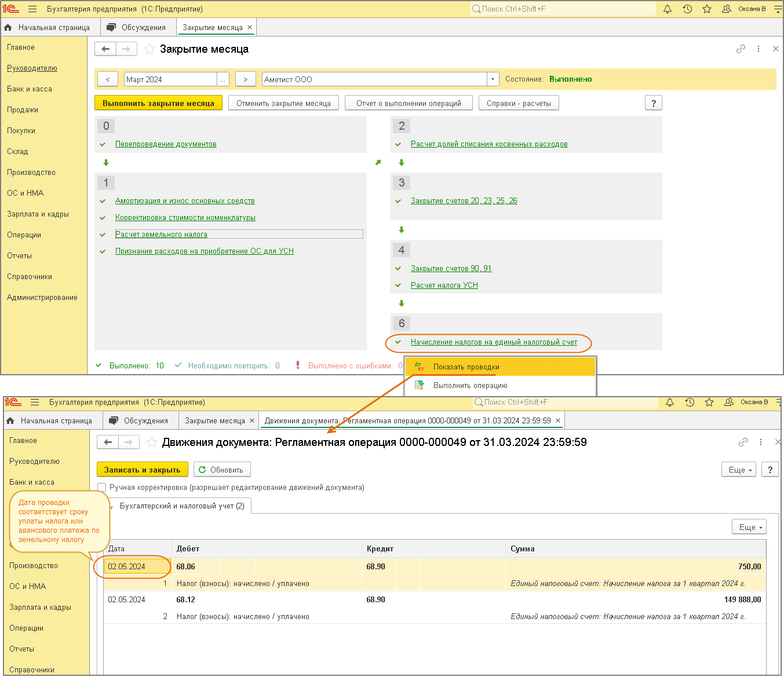Open period picker with the ellipsis button

point(223,79)
